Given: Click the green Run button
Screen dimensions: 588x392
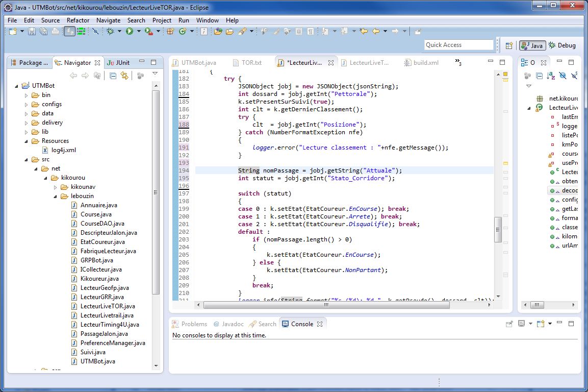Looking at the screenshot, I should click(x=130, y=32).
